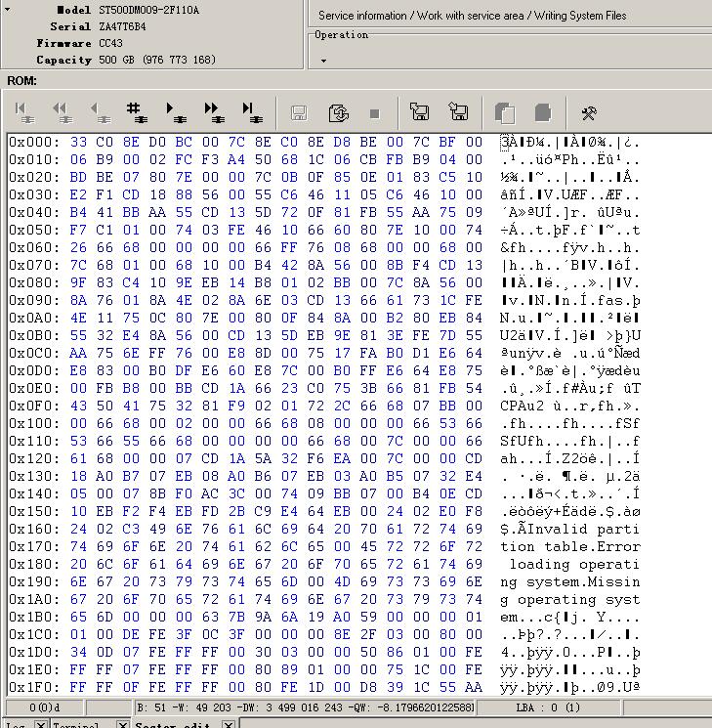
Task: Click byte BD at the start of 0x020
Action: coord(78,177)
